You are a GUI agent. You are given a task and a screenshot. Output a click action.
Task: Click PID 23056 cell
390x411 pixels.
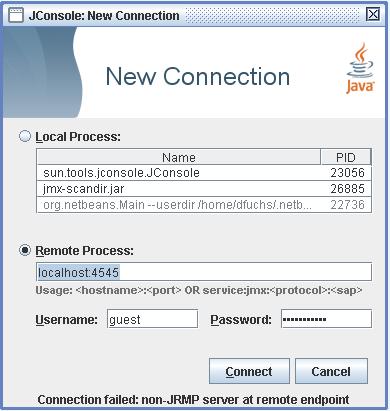(x=346, y=173)
